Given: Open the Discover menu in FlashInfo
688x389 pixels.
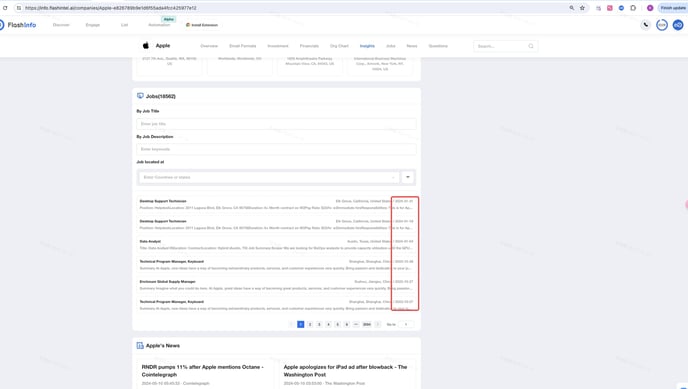Looking at the screenshot, I should [61, 25].
